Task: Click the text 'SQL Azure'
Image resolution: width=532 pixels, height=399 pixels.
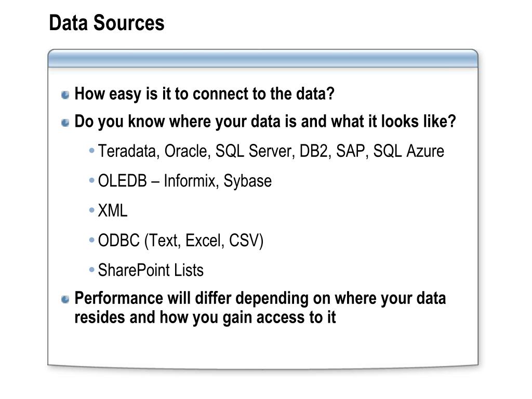Action: [x=408, y=151]
